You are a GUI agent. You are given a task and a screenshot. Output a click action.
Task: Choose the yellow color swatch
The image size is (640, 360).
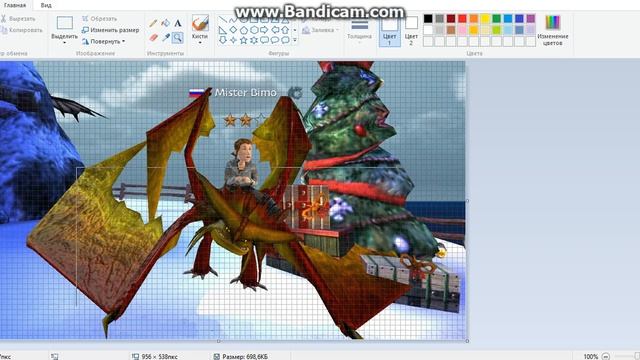485,18
